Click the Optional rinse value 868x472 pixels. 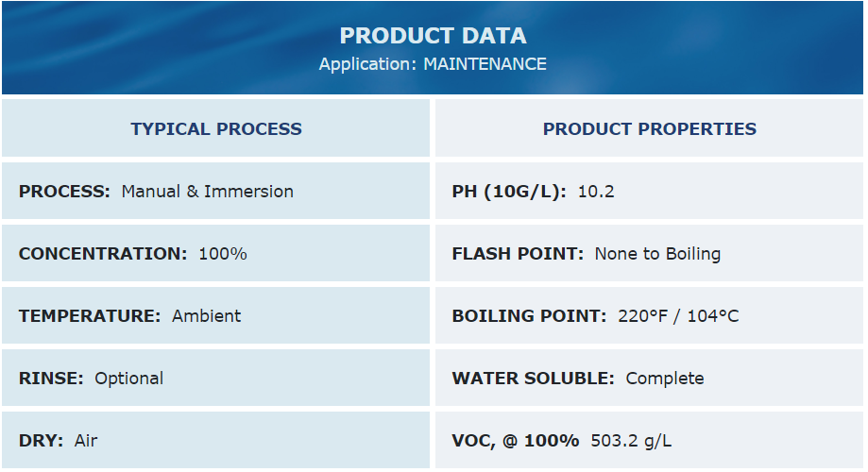[129, 379]
